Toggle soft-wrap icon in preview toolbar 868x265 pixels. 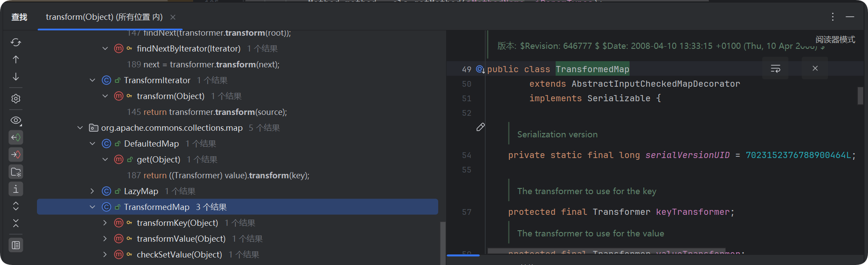coord(776,68)
